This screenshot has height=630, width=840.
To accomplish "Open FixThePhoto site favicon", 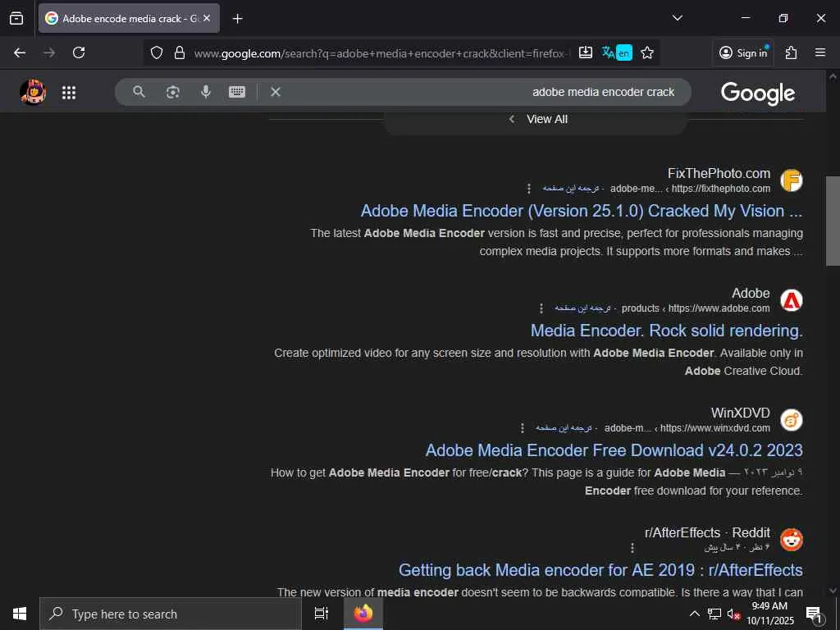I will coord(792,180).
